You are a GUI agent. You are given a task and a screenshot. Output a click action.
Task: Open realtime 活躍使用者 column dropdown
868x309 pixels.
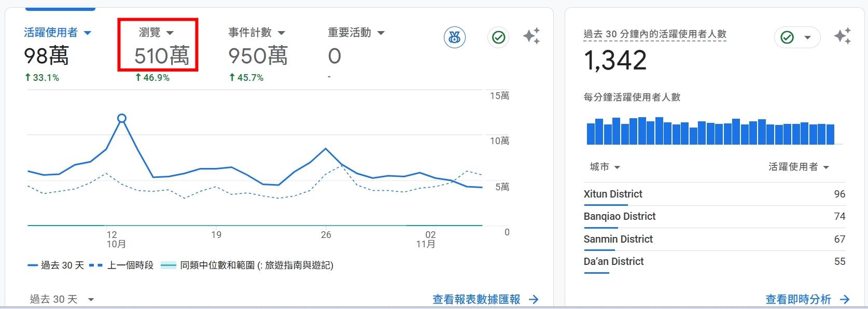[826, 167]
